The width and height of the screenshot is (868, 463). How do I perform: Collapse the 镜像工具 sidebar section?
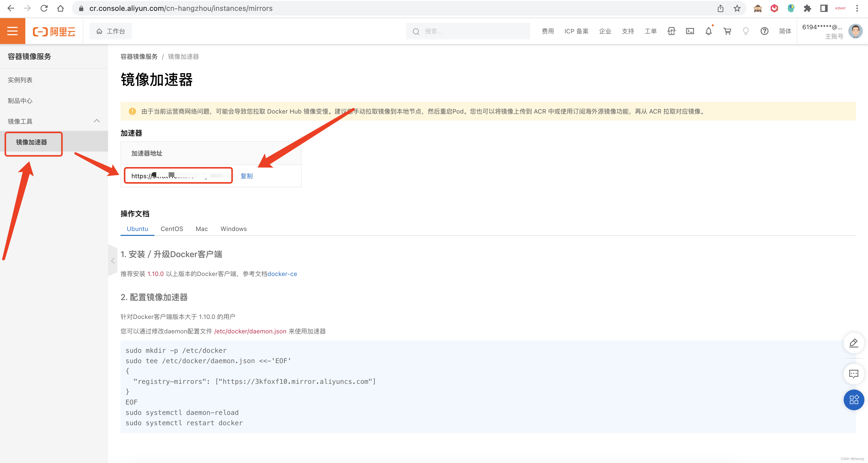(x=97, y=121)
